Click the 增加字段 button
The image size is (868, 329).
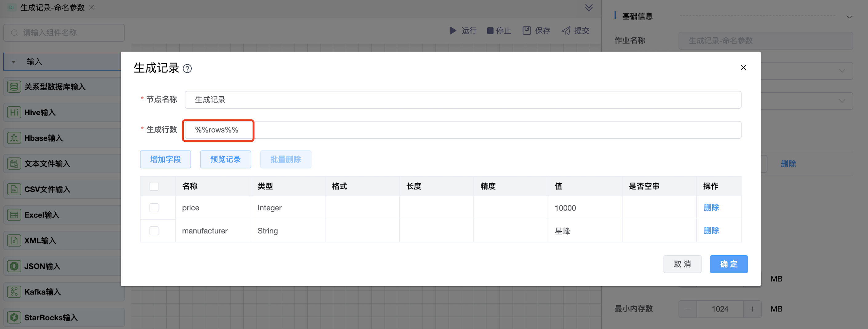coord(165,159)
